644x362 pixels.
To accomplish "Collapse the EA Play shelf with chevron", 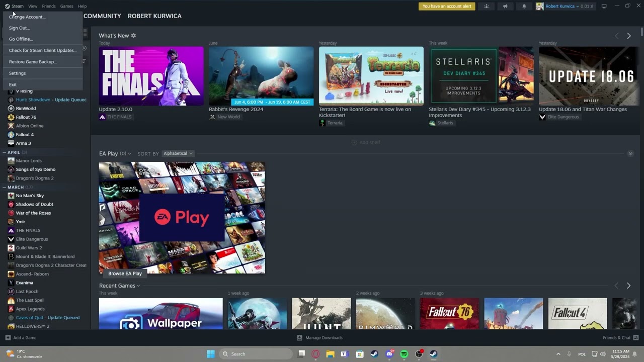I will pos(630,154).
